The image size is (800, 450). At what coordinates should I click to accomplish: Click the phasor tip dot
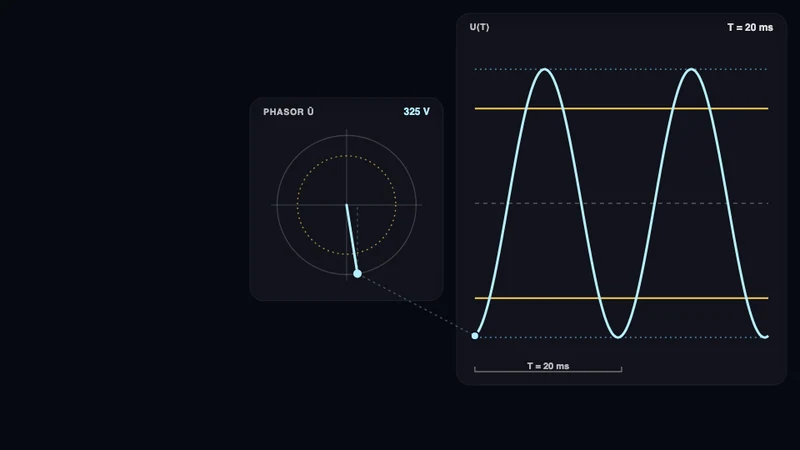pyautogui.click(x=357, y=274)
